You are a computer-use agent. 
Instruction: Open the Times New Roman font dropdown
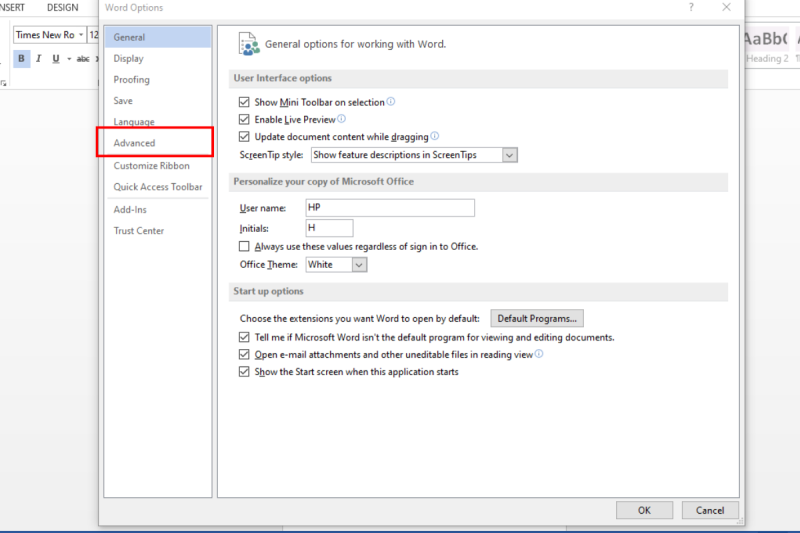81,35
